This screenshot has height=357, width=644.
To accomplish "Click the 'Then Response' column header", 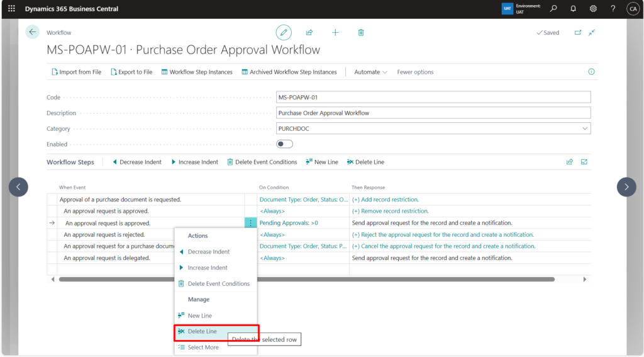I will pos(369,188).
